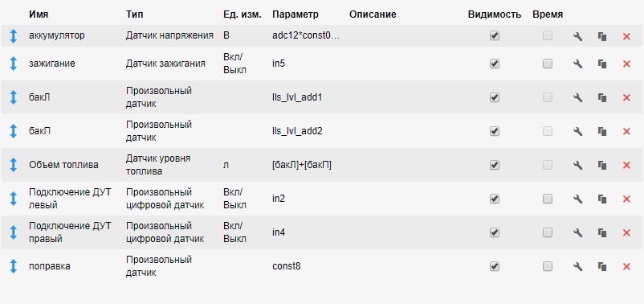Image resolution: width=644 pixels, height=304 pixels.
Task: Duplicate the Объем топлива sensor
Action: pos(602,166)
